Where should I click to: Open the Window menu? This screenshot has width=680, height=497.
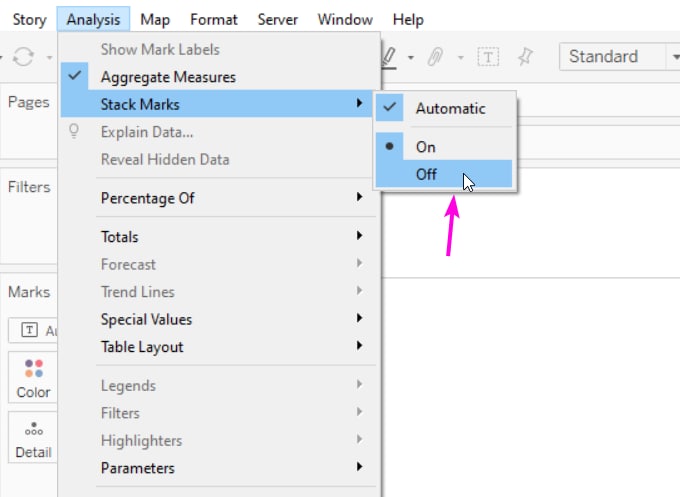point(345,20)
